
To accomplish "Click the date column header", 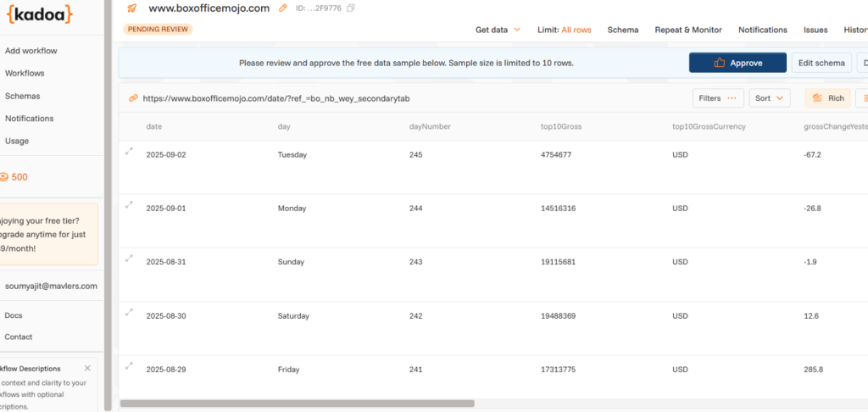I will coord(154,126).
